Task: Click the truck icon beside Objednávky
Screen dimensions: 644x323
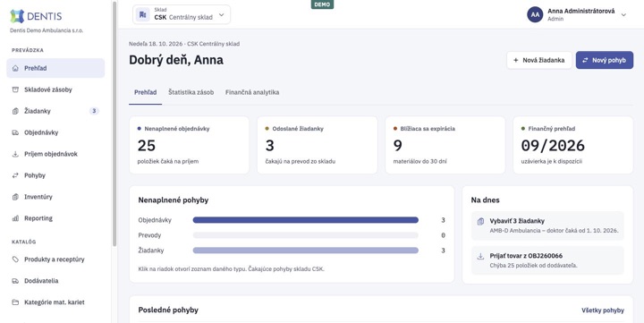Action: (15, 132)
